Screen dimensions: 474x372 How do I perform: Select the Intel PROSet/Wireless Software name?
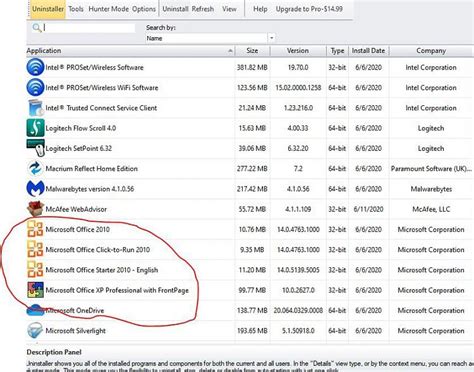[x=94, y=67]
